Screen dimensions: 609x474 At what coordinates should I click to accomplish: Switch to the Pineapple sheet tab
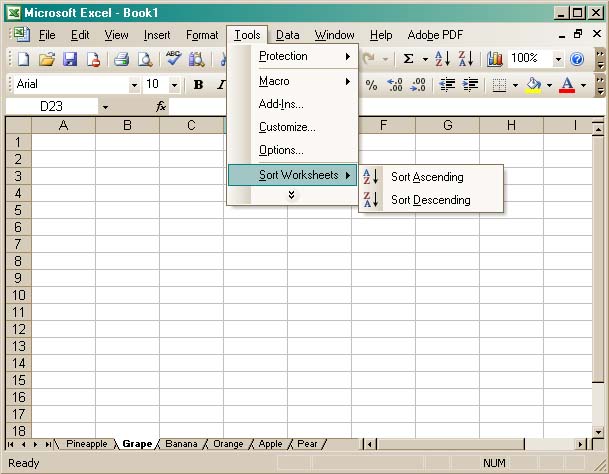[x=86, y=444]
